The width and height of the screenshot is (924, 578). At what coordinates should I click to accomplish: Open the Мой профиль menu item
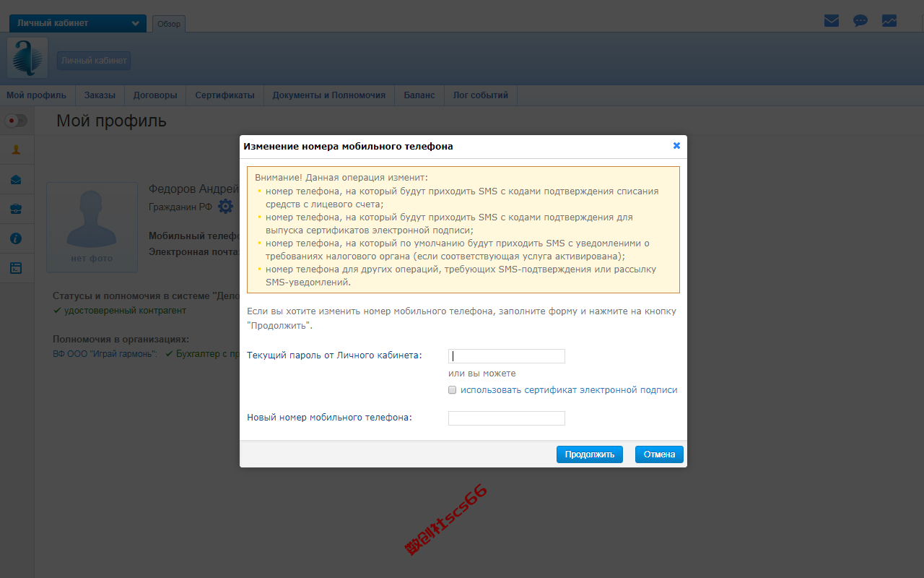click(x=37, y=95)
